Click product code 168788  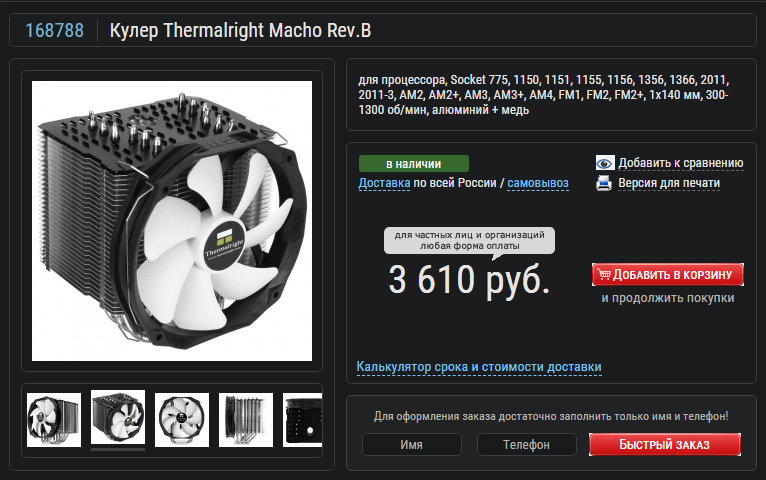click(54, 30)
